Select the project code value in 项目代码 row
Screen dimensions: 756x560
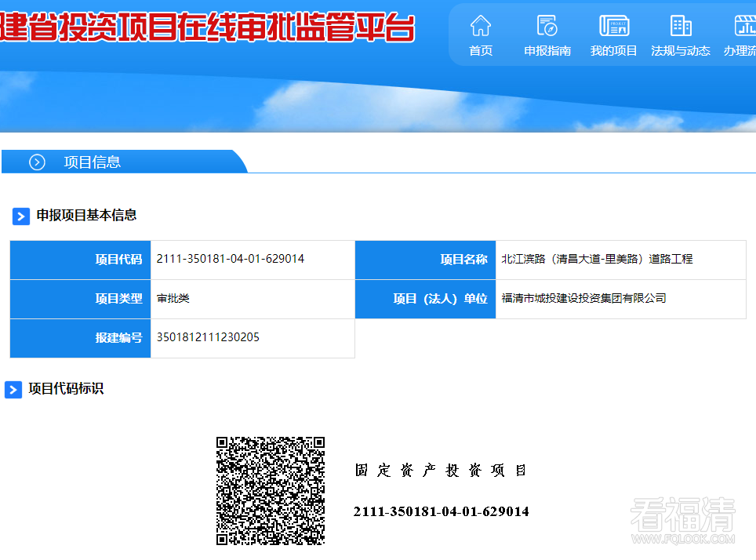tap(231, 259)
